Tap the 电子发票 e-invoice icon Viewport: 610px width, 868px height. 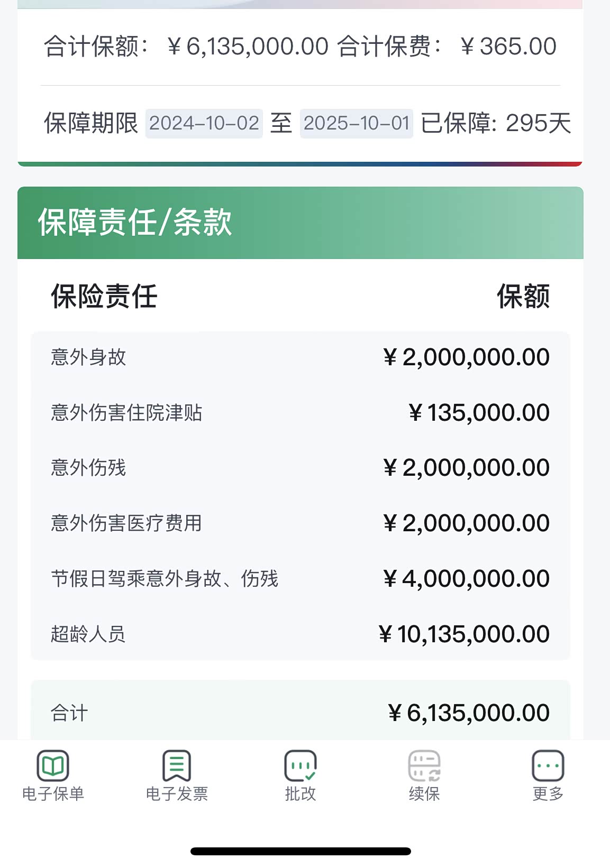point(177,765)
